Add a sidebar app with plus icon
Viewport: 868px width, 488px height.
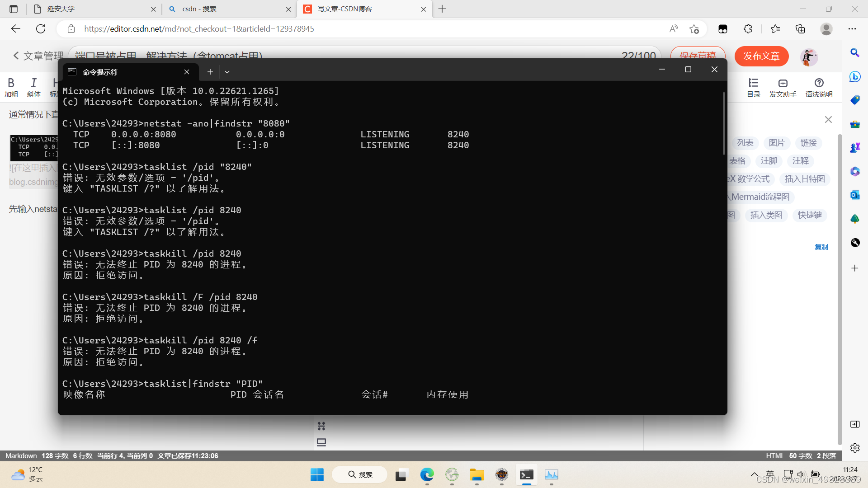click(x=854, y=268)
